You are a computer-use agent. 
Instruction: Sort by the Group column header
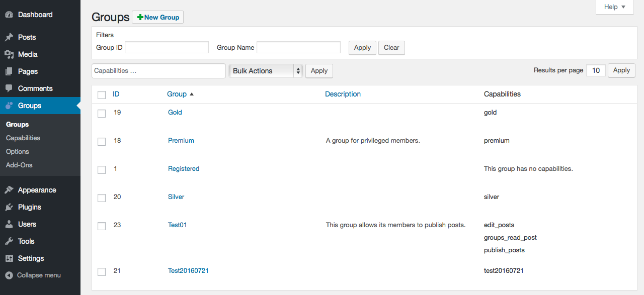pos(177,94)
